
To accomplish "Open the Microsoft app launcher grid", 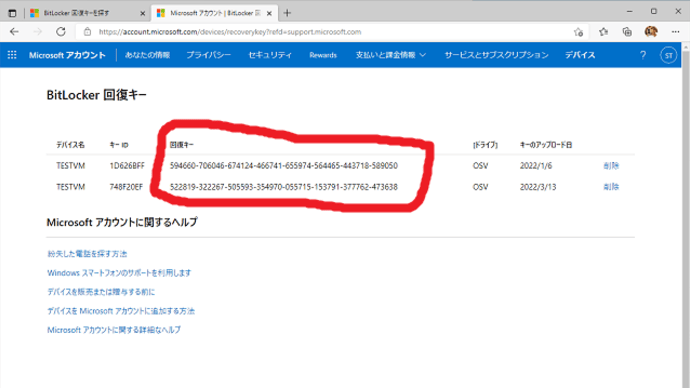I will [x=12, y=55].
